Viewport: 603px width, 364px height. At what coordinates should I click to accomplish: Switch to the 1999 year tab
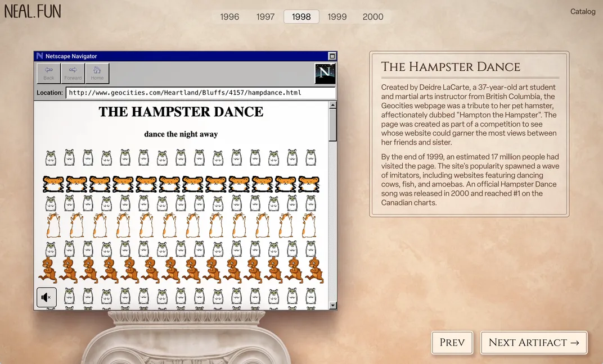click(337, 16)
